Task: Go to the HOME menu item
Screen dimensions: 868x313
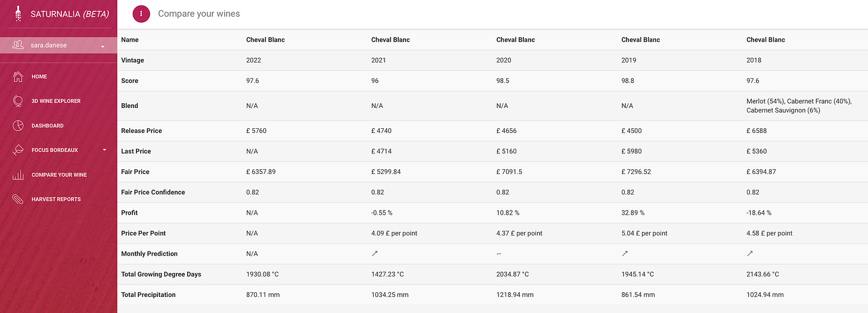Action: point(39,76)
